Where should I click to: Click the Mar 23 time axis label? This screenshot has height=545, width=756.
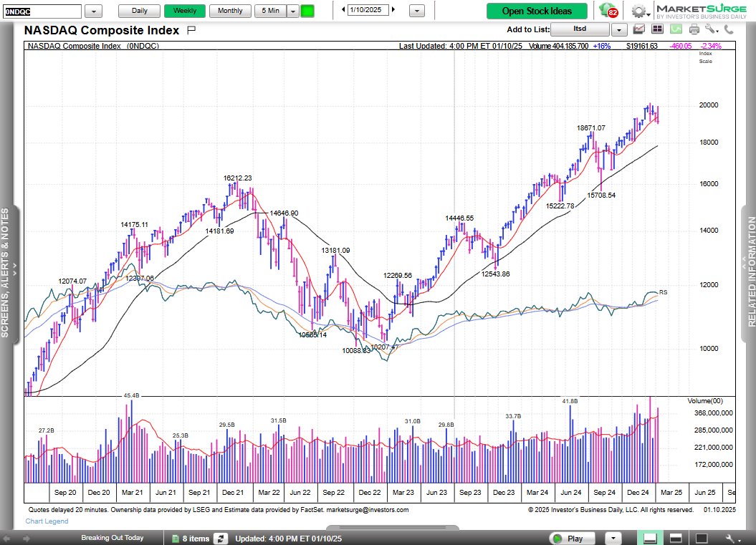[x=403, y=492]
